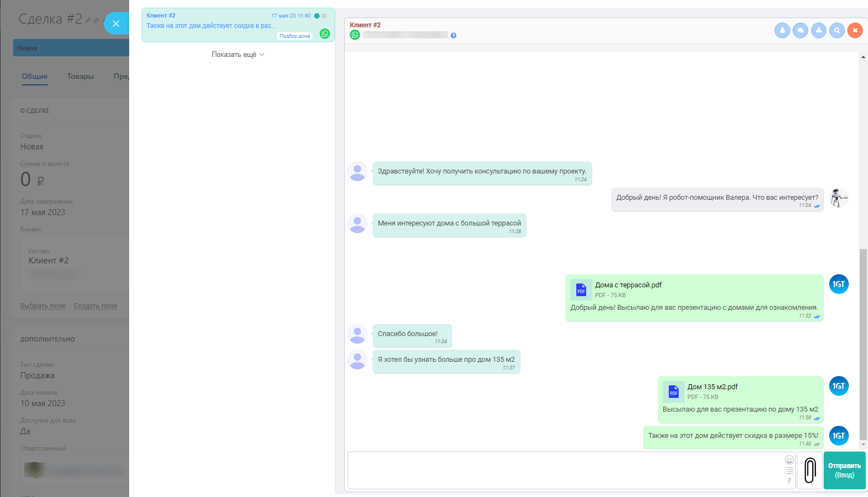Select the Новая stage bar in deal window

(71, 48)
